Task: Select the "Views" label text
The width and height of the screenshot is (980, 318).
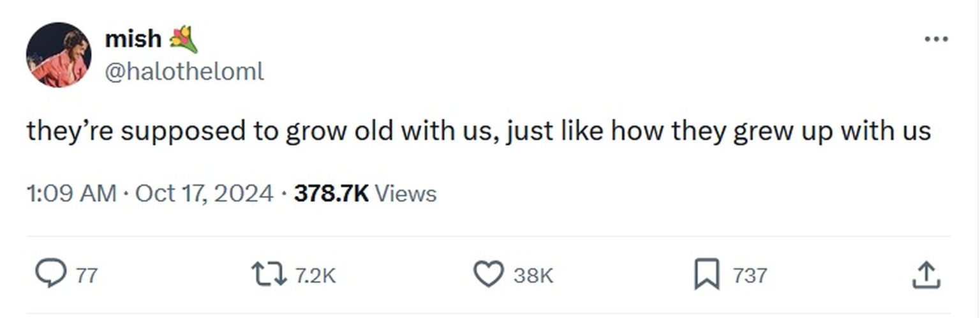Action: [405, 193]
